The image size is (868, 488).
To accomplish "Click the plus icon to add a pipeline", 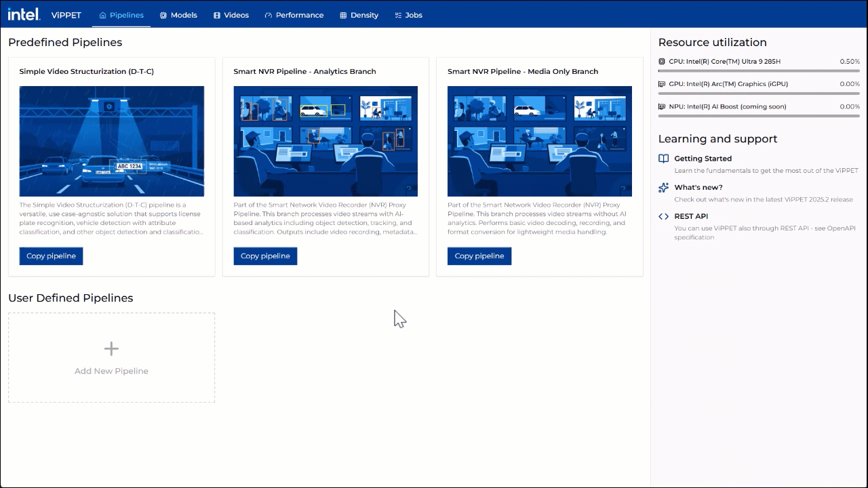I will tap(111, 348).
